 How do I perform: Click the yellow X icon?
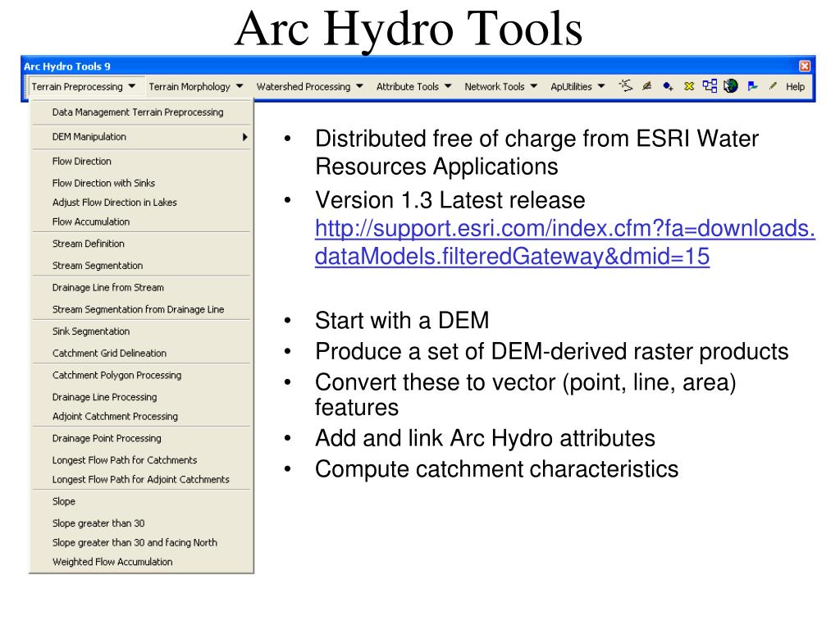(x=689, y=85)
